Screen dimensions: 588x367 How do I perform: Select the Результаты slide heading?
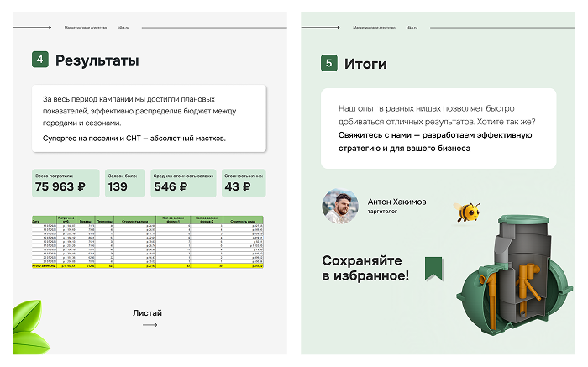tap(97, 60)
